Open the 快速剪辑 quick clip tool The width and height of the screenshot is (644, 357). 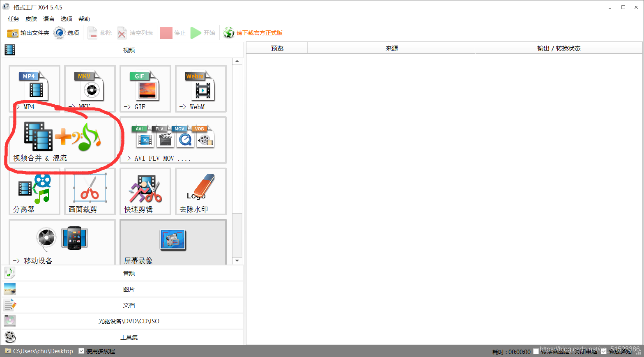[x=145, y=191]
